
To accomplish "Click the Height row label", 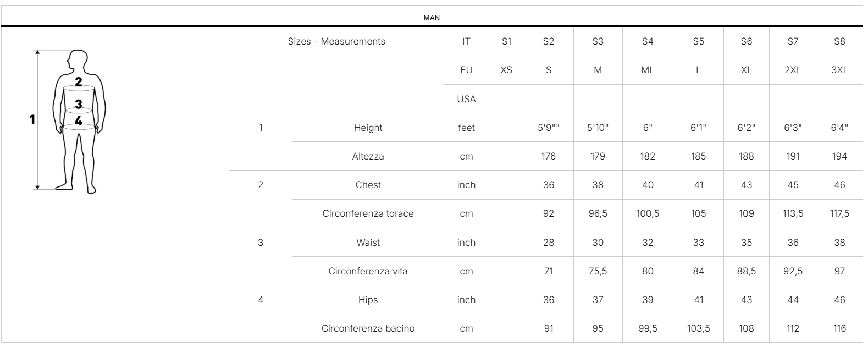I will [368, 128].
